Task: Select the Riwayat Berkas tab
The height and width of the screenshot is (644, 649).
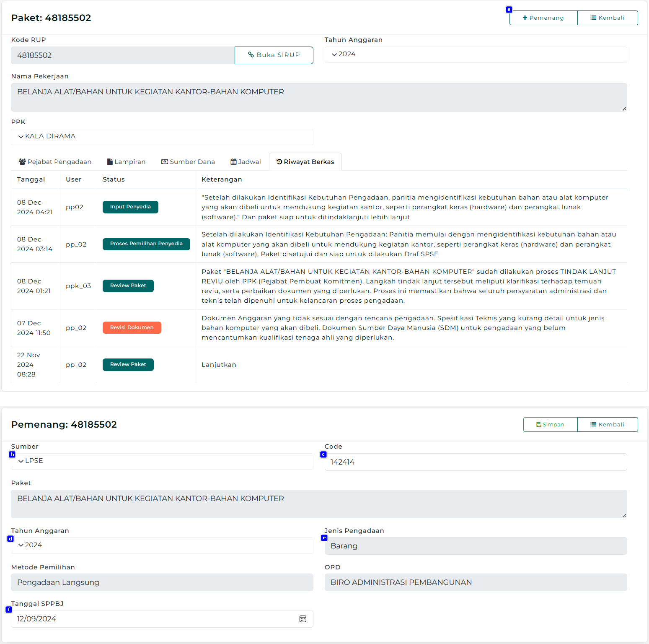Action: click(305, 162)
